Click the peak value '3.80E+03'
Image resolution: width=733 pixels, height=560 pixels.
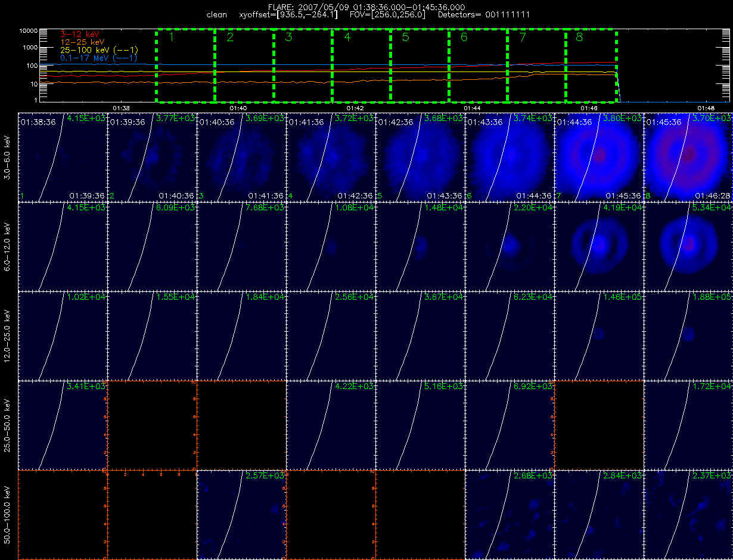click(x=624, y=119)
